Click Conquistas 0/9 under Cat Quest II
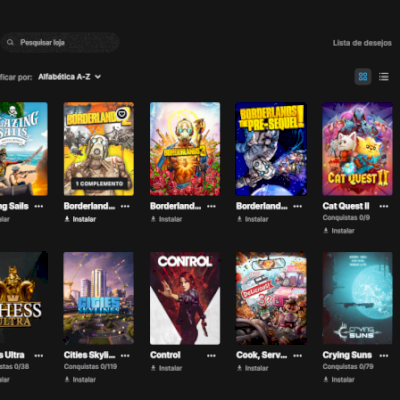400x400 pixels. pos(346,218)
